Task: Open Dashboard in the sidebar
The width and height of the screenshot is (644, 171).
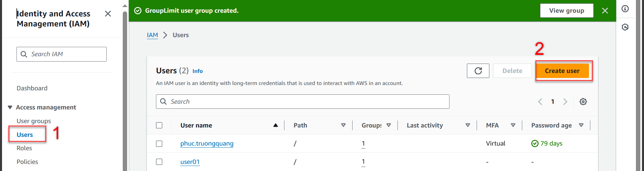Action: coord(32,88)
